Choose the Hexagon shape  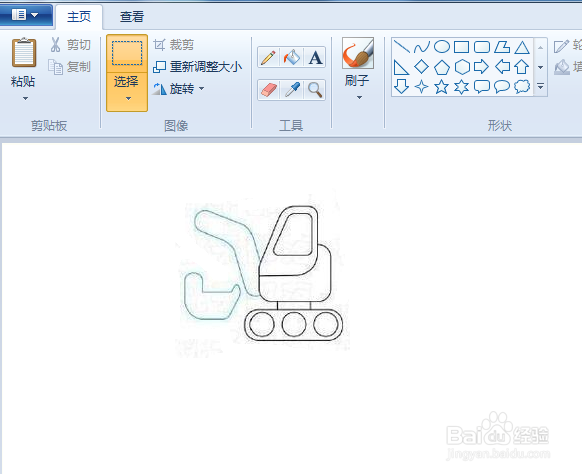coord(462,67)
